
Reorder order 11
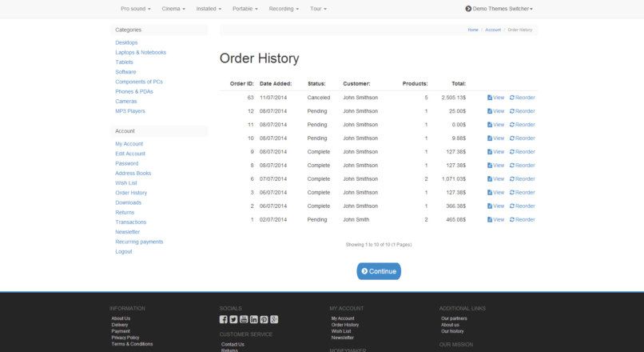point(523,125)
